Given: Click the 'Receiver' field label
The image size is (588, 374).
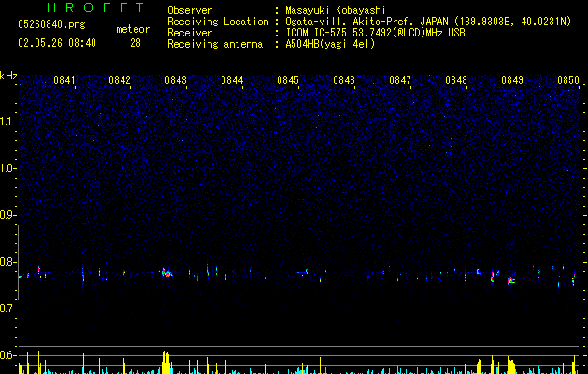Looking at the screenshot, I should click(190, 33).
